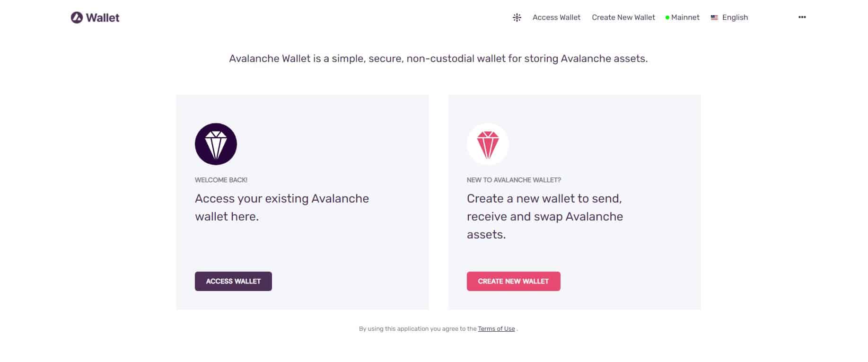Open Access Wallet in the top navigation
This screenshot has height=362, width=868.
pyautogui.click(x=556, y=18)
